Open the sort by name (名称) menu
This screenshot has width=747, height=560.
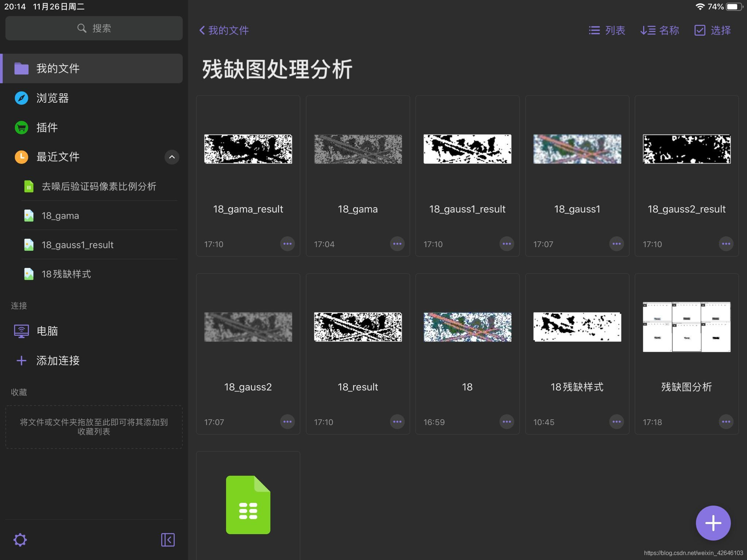(660, 30)
